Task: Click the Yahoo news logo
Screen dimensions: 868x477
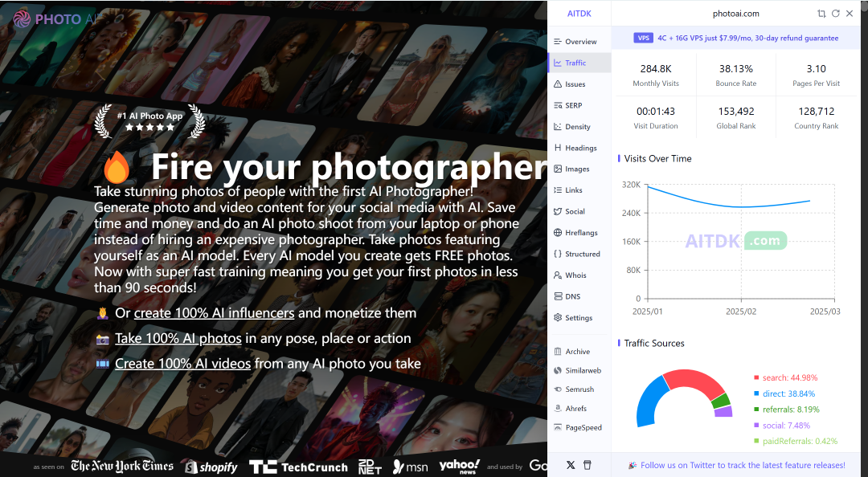Action: [x=460, y=467]
